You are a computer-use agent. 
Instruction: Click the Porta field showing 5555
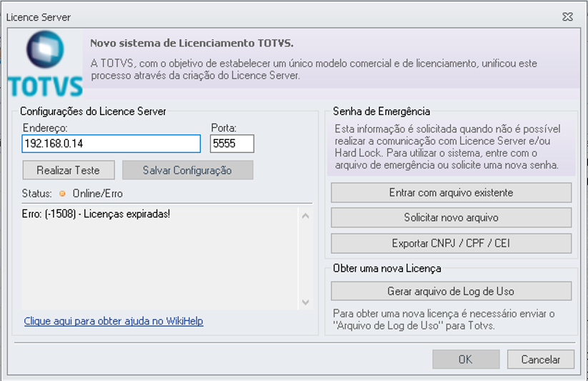[x=231, y=144]
